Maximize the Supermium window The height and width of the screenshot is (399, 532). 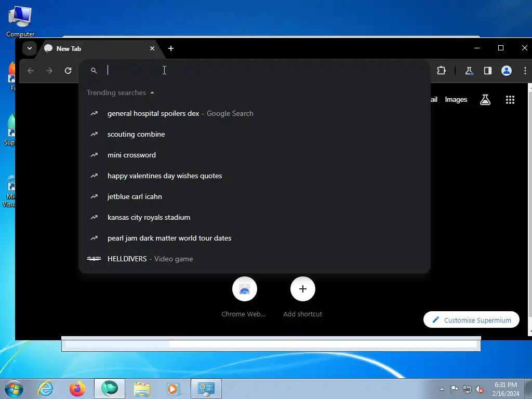[x=500, y=48]
